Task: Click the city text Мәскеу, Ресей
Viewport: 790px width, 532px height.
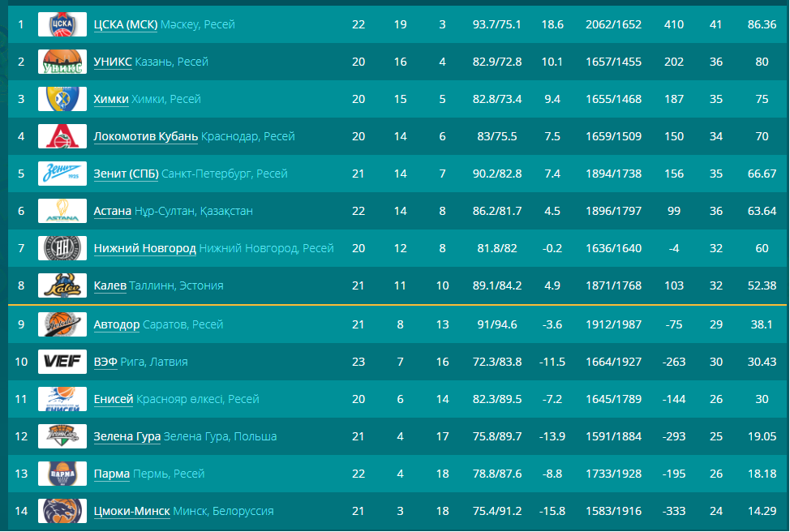Action: [x=198, y=24]
